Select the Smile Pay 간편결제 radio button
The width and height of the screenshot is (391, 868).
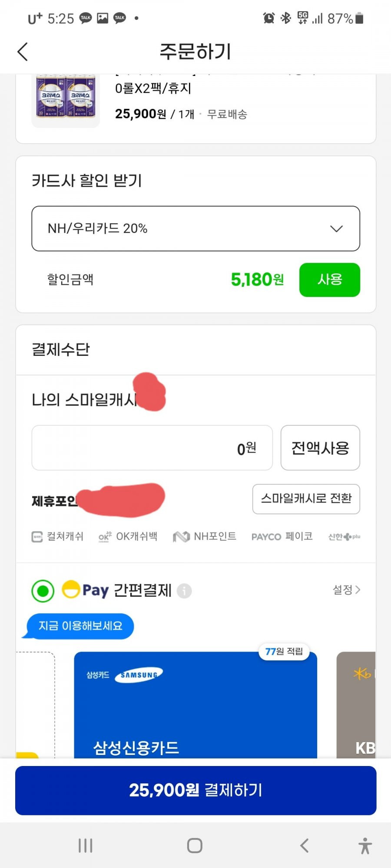pyautogui.click(x=43, y=591)
